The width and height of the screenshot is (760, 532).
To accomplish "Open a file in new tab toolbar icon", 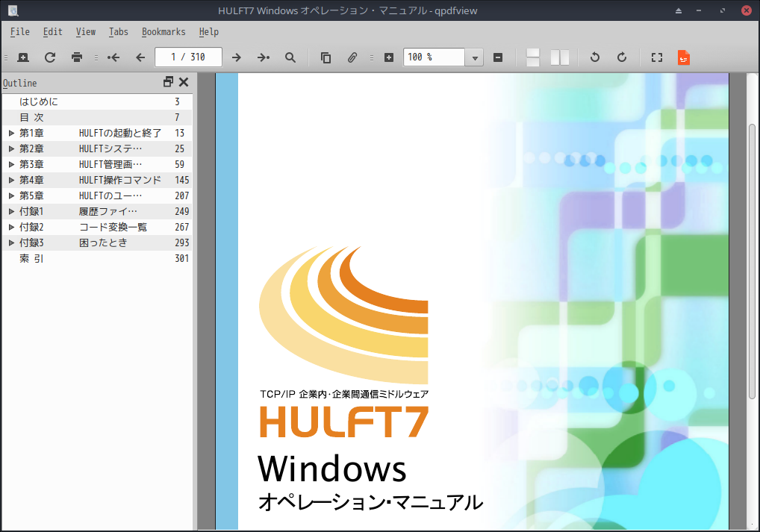I will [23, 57].
